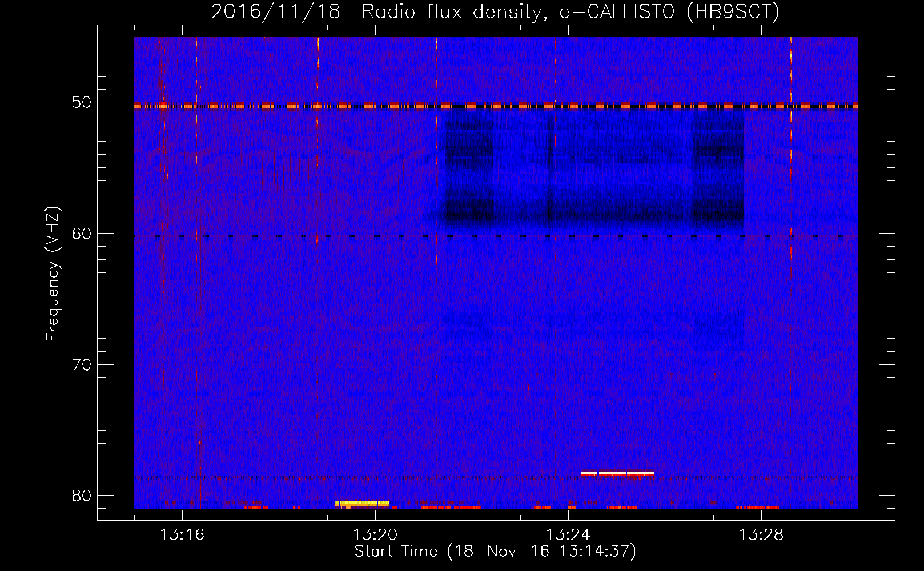The image size is (924, 571).
Task: Click the "Frequency (MHZ)" axis label
Action: pos(53,274)
